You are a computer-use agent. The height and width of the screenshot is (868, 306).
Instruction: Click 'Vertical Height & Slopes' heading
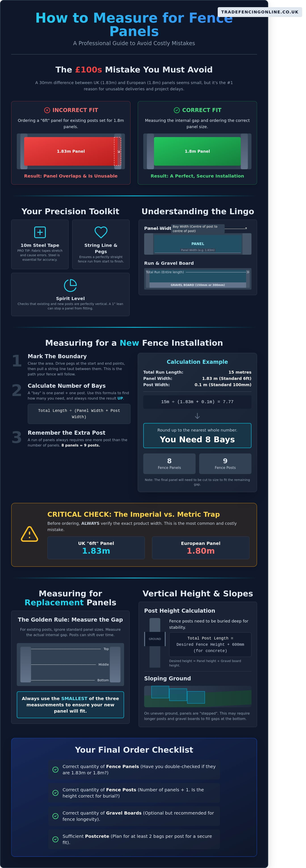[198, 594]
